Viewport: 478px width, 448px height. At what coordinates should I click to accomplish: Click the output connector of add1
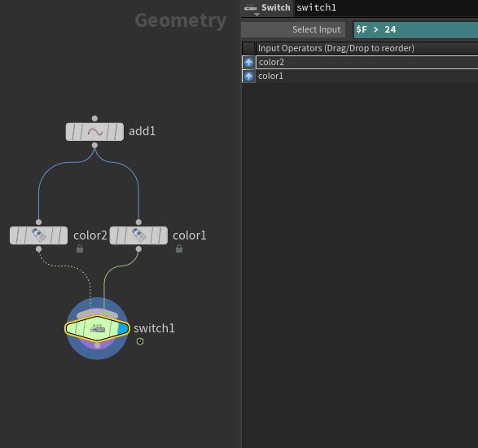click(94, 145)
